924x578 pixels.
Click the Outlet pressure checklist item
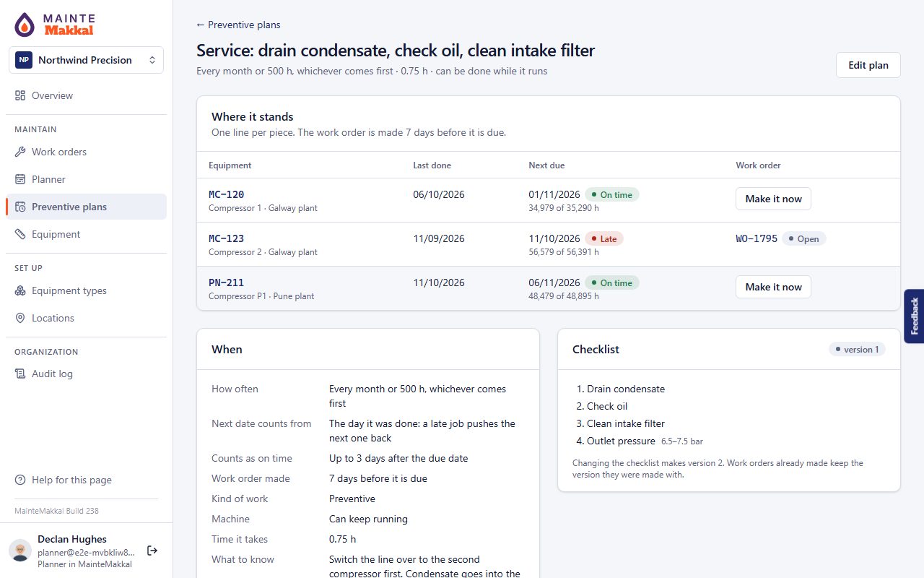(x=645, y=441)
